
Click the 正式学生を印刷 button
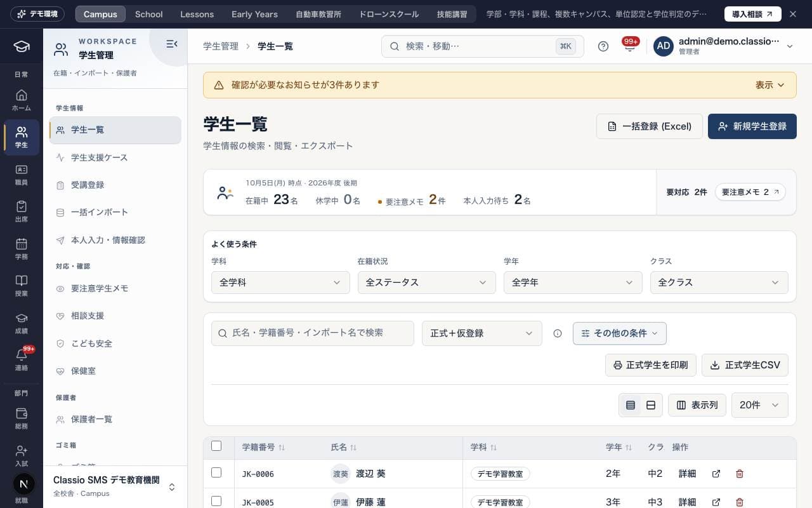(651, 365)
